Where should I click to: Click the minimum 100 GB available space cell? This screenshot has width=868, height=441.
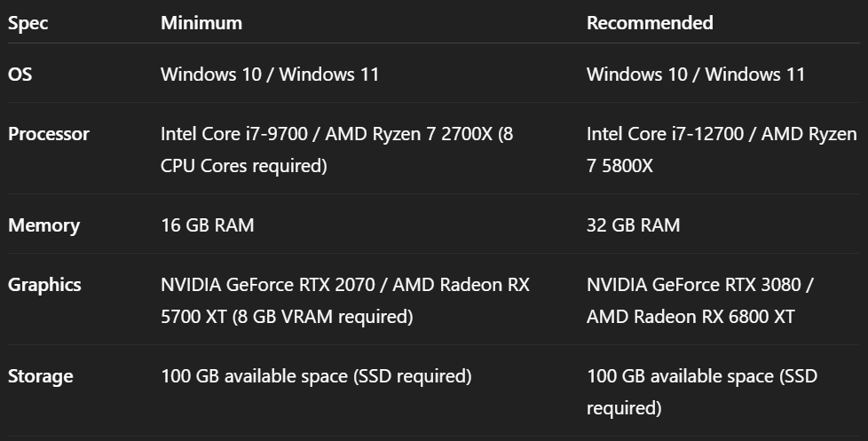click(316, 376)
